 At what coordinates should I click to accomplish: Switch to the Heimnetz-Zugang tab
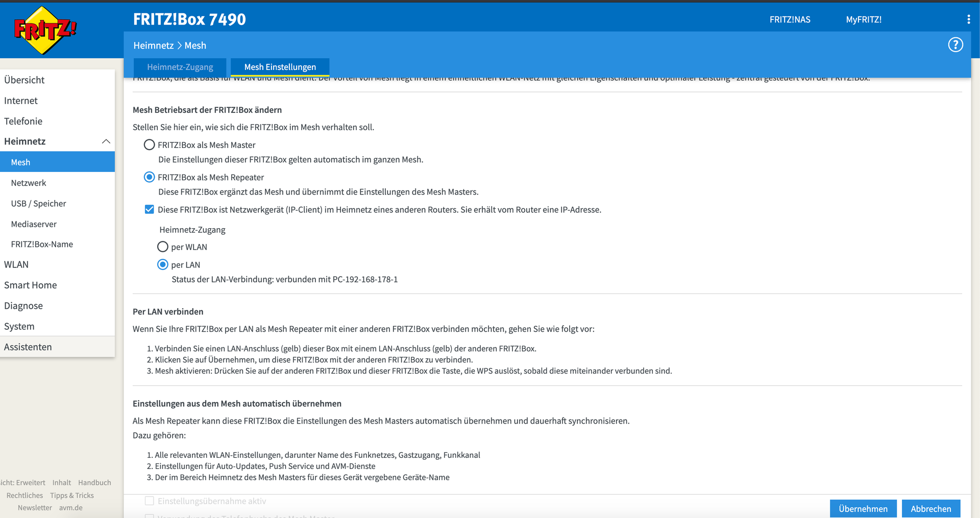tap(180, 67)
